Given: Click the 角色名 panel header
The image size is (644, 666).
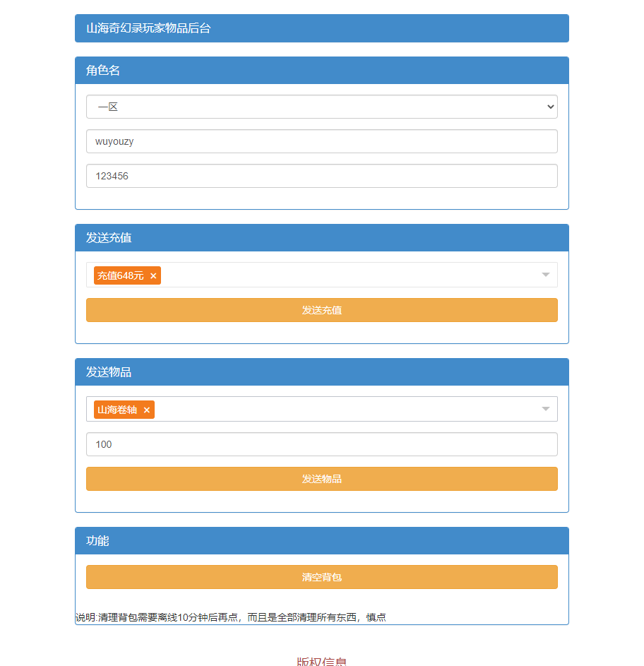Looking at the screenshot, I should click(321, 70).
